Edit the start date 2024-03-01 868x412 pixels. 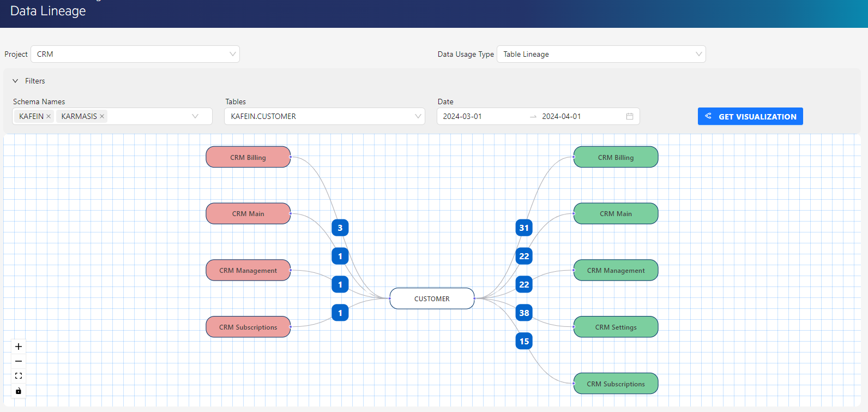[462, 116]
